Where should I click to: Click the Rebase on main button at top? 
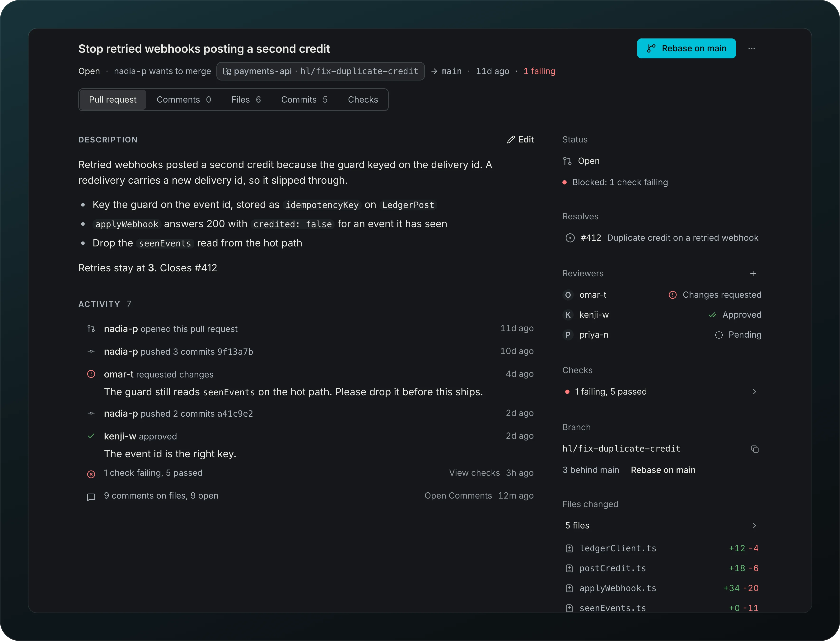[686, 48]
